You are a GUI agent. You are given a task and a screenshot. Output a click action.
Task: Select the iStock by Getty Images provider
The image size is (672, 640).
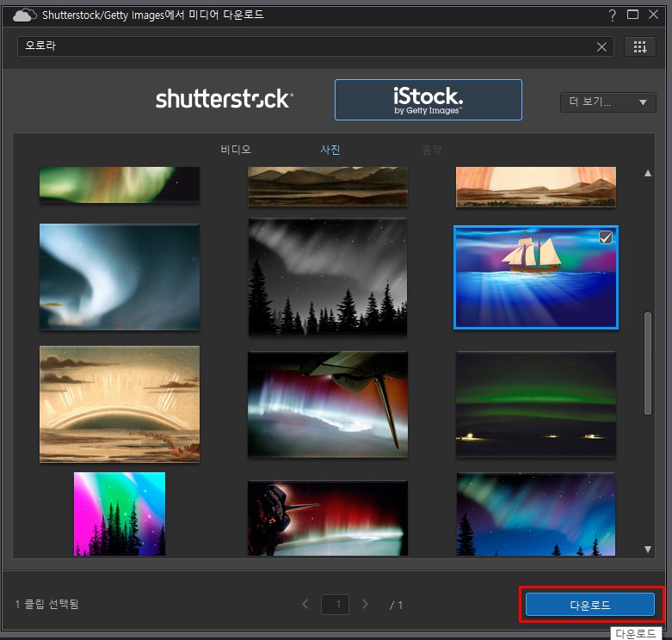(x=428, y=100)
